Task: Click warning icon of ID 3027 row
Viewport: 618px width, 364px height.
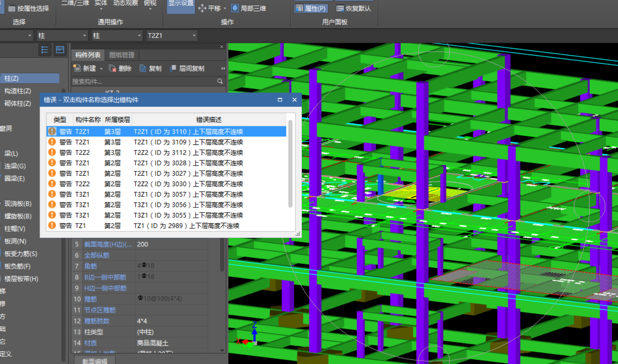Action: click(x=52, y=173)
